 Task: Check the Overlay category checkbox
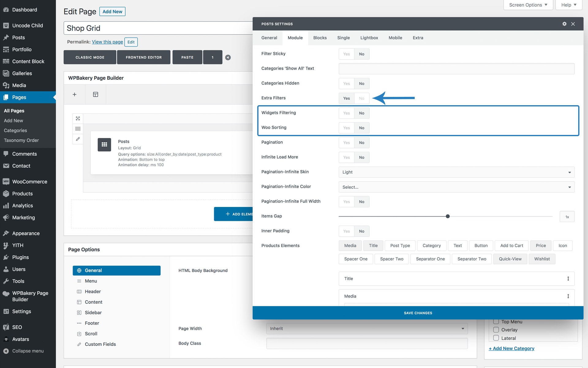496,330
